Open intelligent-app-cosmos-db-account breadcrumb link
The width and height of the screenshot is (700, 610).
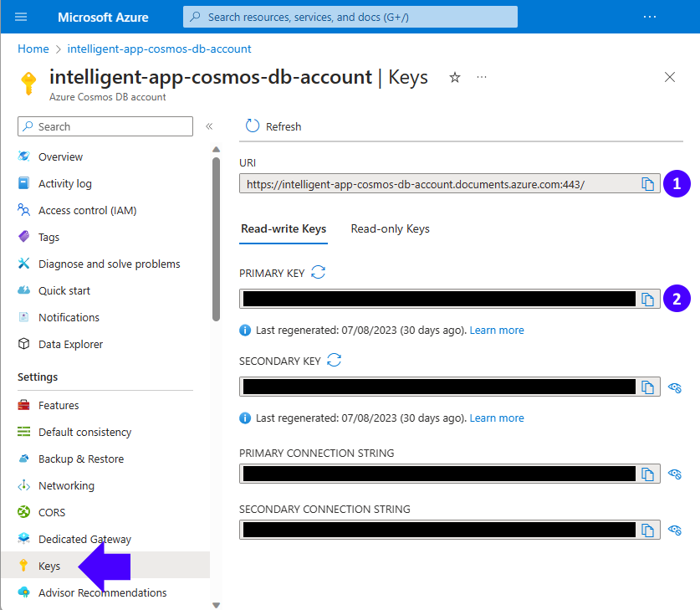pos(159,49)
